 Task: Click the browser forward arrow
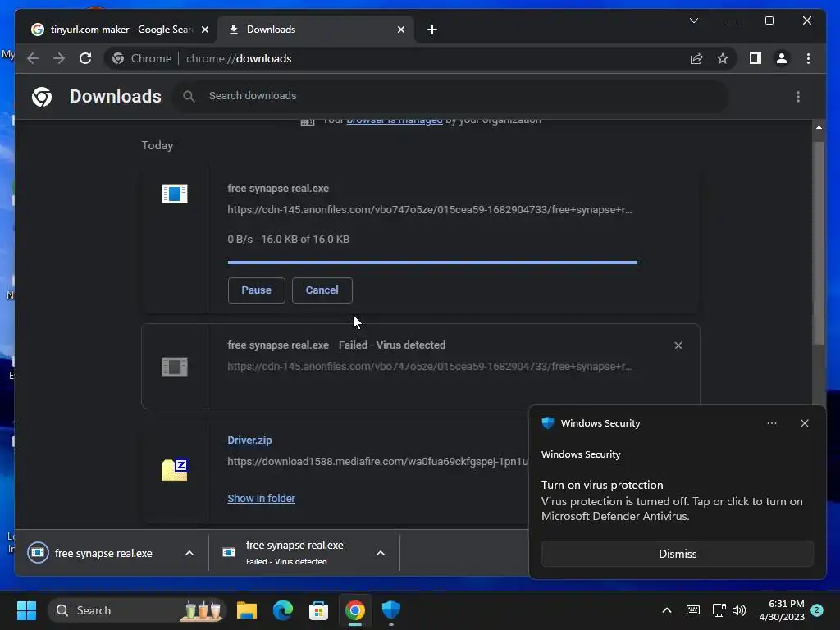[x=59, y=58]
